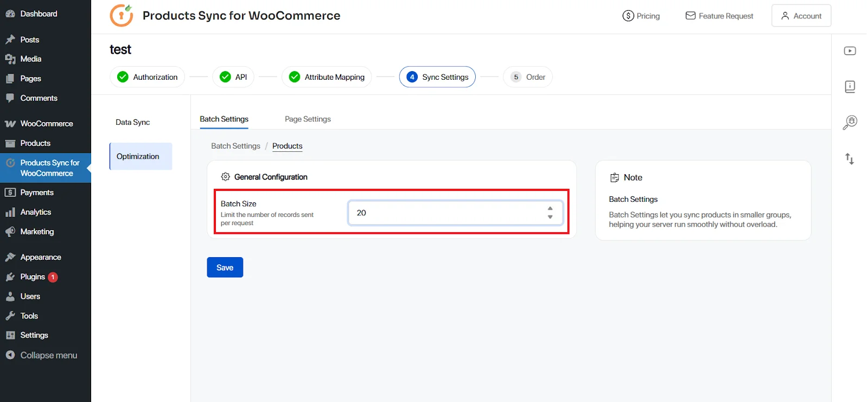Image resolution: width=868 pixels, height=402 pixels.
Task: Go to the Attribute Mapping step
Action: click(x=327, y=77)
